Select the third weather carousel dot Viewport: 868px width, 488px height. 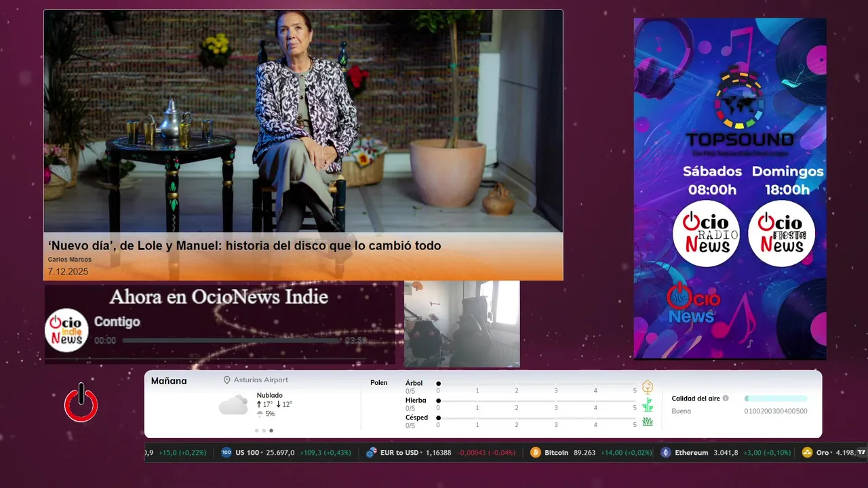[271, 430]
